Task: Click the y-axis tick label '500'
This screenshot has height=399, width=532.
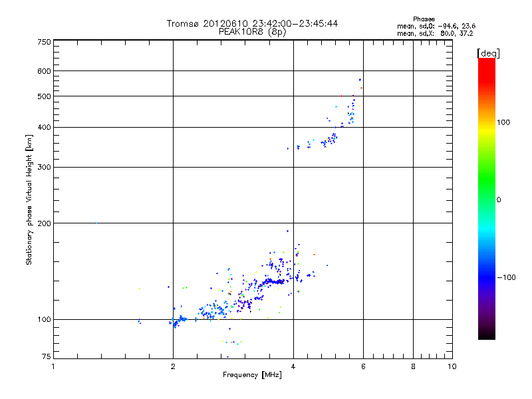Action: (x=44, y=96)
